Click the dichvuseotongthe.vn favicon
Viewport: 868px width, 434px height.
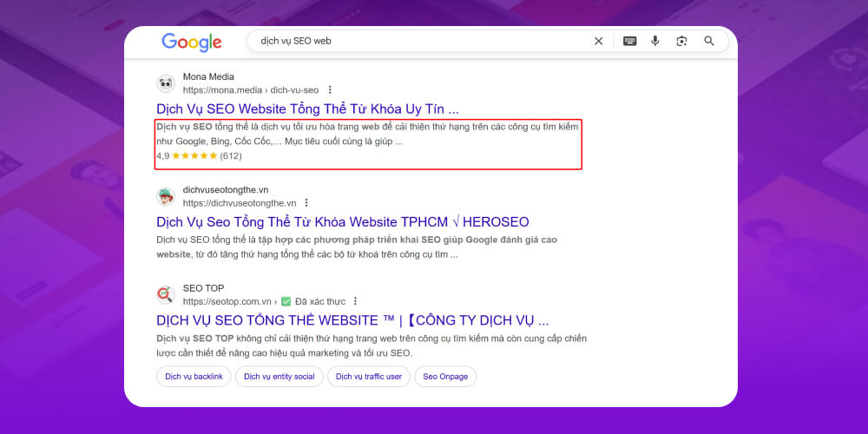click(166, 196)
